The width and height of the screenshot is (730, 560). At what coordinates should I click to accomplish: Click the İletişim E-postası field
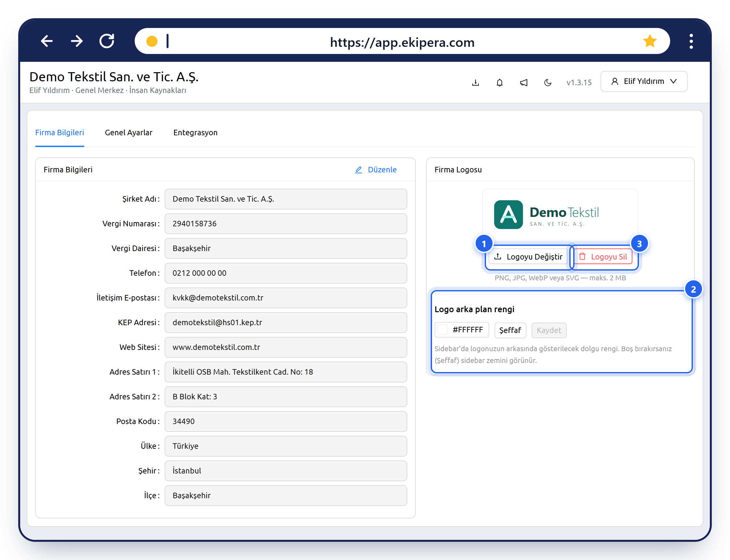pos(286,298)
